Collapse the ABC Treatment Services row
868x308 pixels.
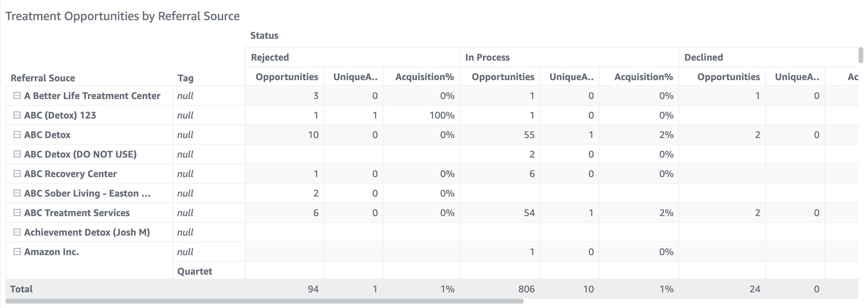17,213
